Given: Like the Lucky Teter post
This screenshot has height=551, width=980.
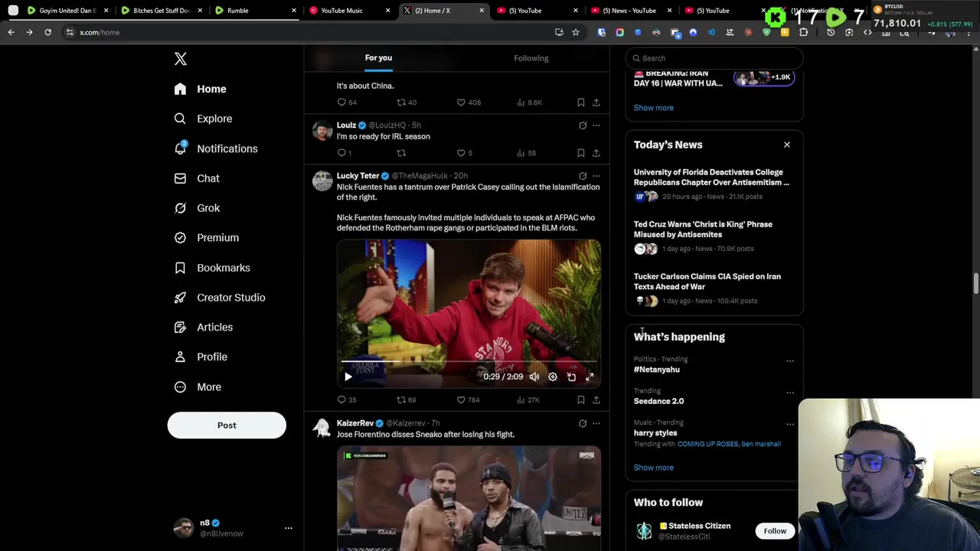Looking at the screenshot, I should 468,399.
